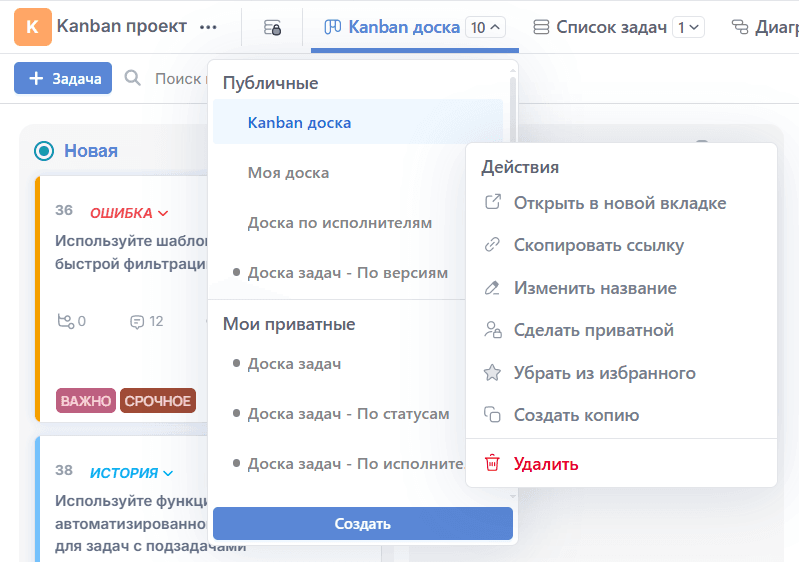Select Моя доска in the public boards list
The image size is (799, 562).
(288, 173)
